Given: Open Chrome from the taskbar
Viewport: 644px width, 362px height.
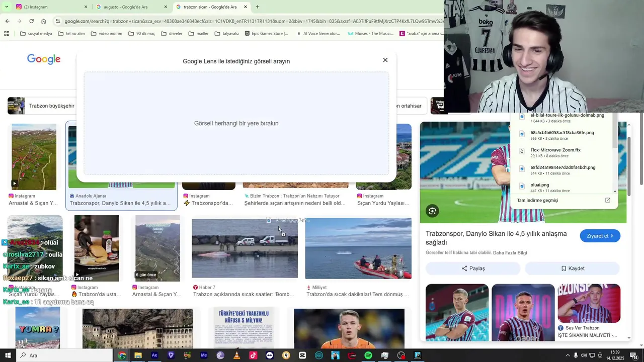Looking at the screenshot, I should (122, 355).
